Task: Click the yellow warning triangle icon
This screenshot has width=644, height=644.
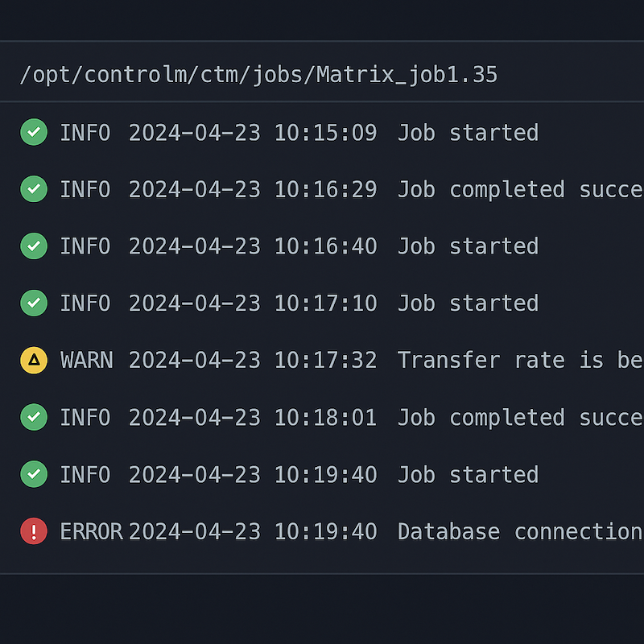Action: (34, 360)
